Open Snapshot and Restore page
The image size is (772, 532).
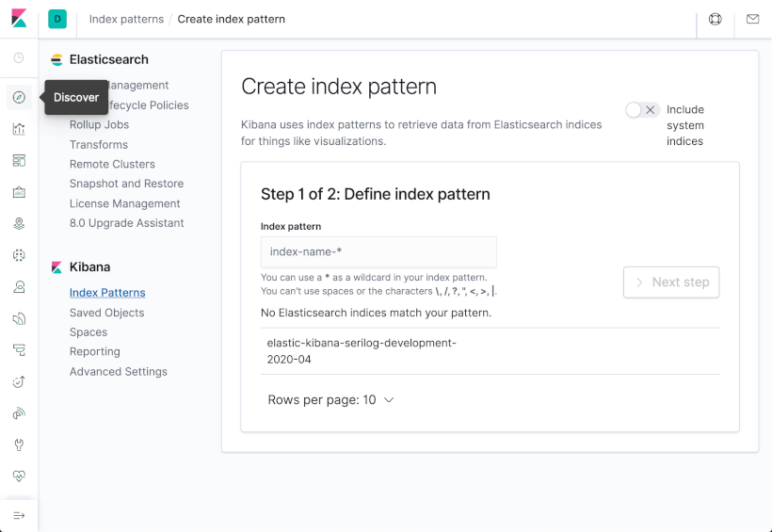[126, 184]
